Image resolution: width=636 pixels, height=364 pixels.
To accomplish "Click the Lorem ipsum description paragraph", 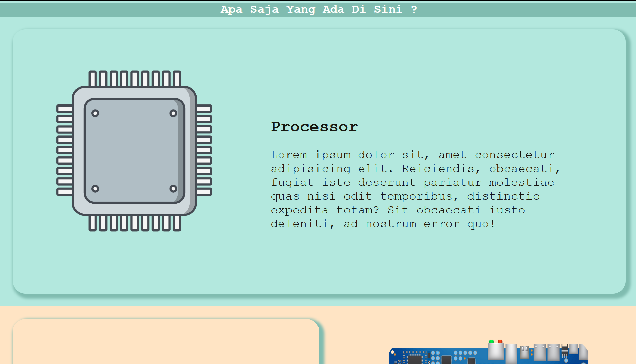I will click(x=415, y=189).
